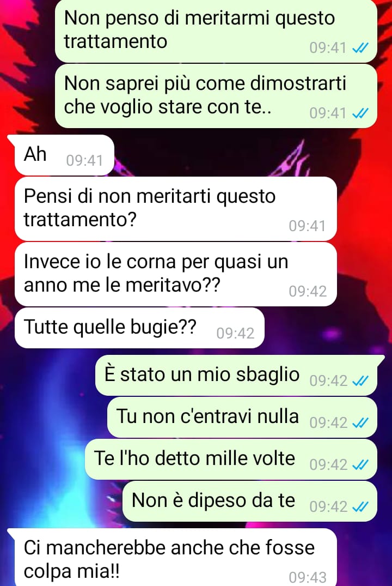This screenshot has width=392, height=586.
Task: Tap the read-receipt checkmarks on 'Non penso di meritarmi' message
Action: pos(360,48)
